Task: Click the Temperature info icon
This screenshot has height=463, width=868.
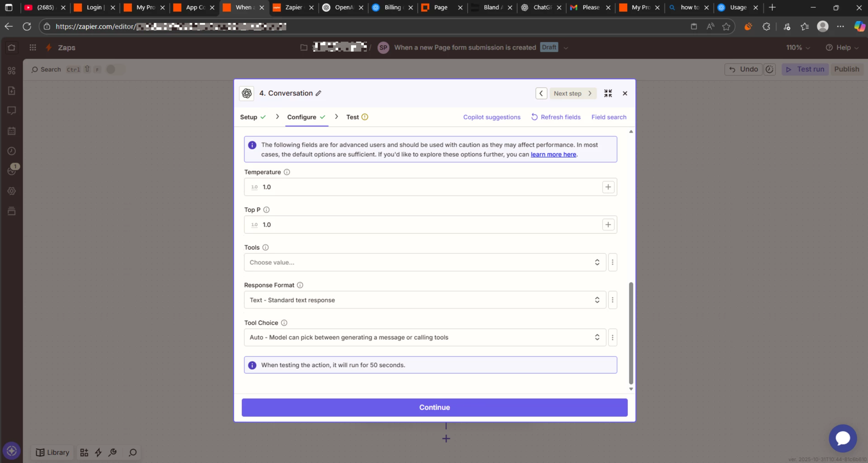Action: point(287,172)
